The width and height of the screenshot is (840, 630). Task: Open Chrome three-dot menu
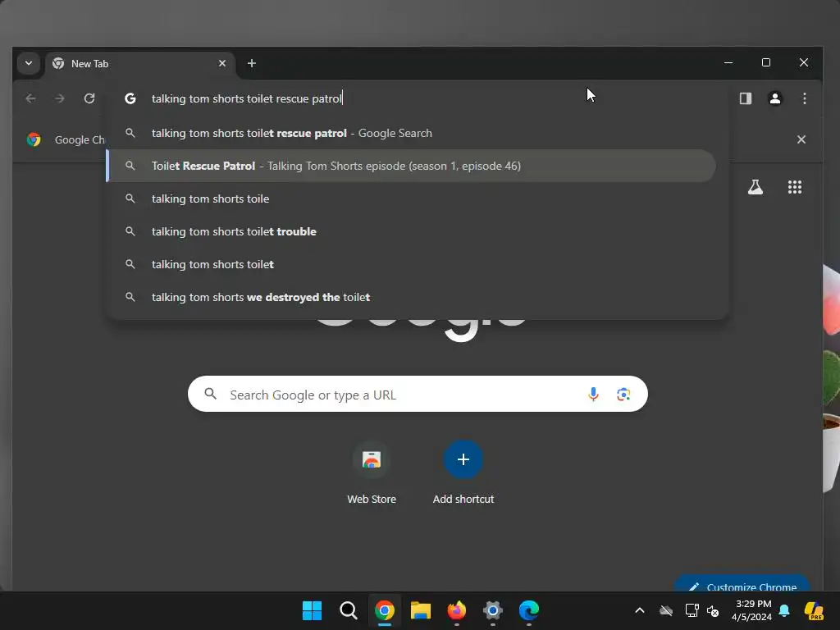(x=804, y=98)
